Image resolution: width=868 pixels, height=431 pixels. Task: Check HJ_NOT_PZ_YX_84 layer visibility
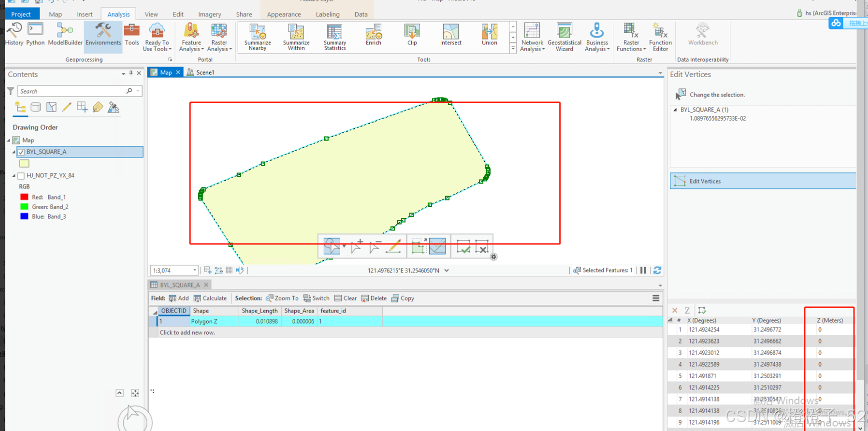pyautogui.click(x=21, y=175)
